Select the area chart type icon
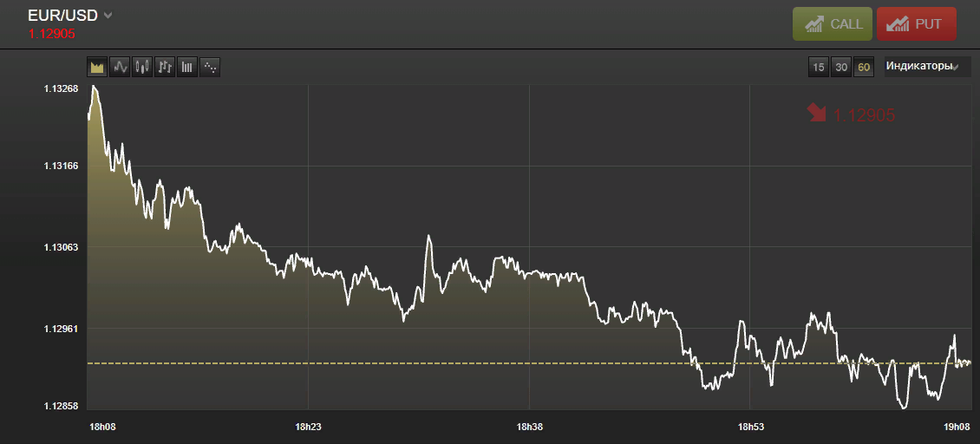Image resolution: width=980 pixels, height=444 pixels. [x=97, y=67]
